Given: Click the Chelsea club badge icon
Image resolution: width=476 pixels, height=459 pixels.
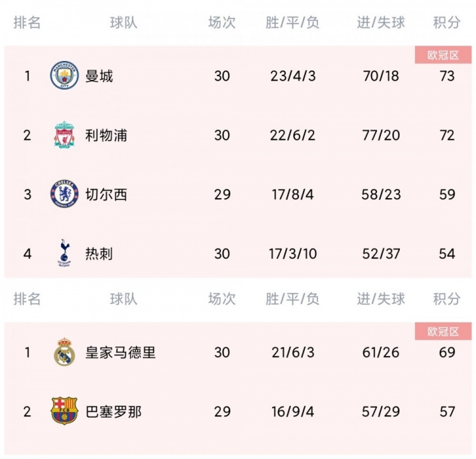Looking at the screenshot, I should coord(64,194).
